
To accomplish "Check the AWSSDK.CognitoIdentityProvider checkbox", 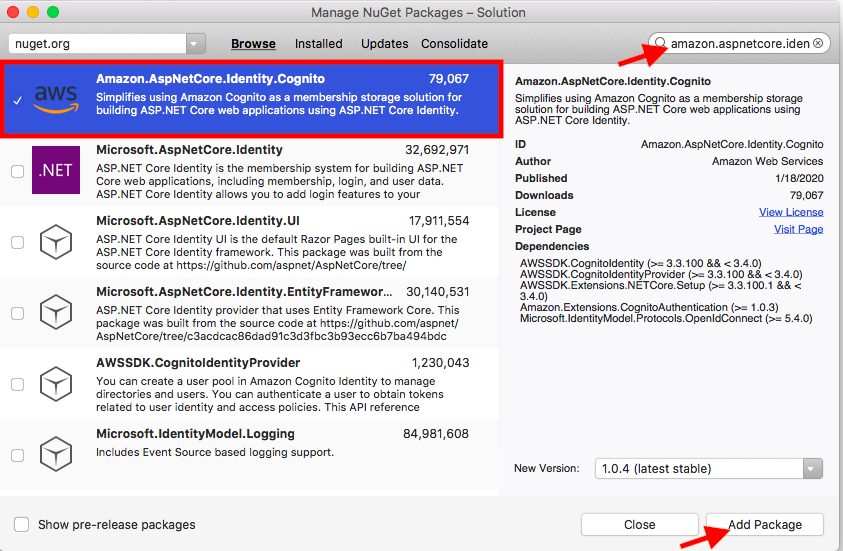I will 18,384.
